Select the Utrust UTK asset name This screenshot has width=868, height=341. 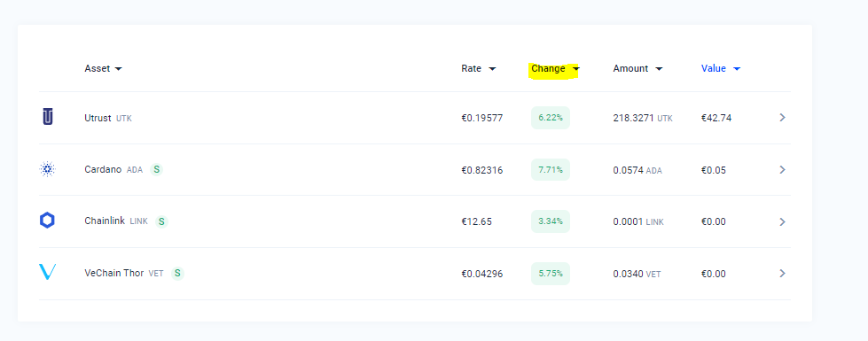108,118
